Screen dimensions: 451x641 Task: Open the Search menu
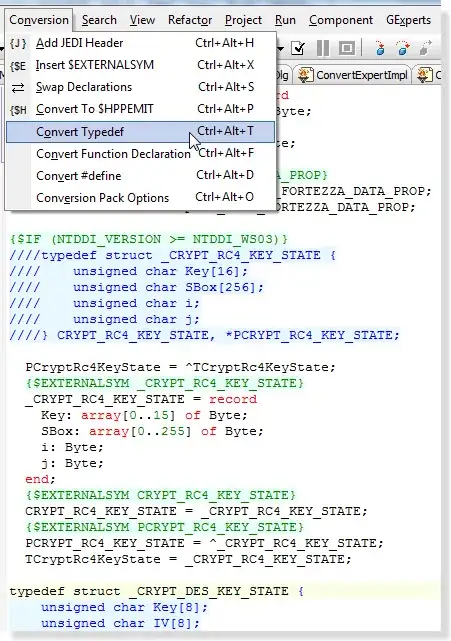point(99,20)
